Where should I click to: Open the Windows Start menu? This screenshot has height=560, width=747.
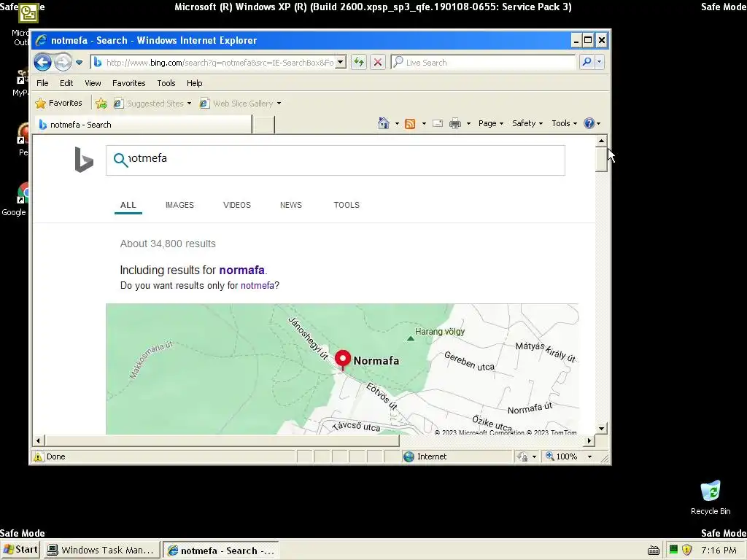(20, 550)
